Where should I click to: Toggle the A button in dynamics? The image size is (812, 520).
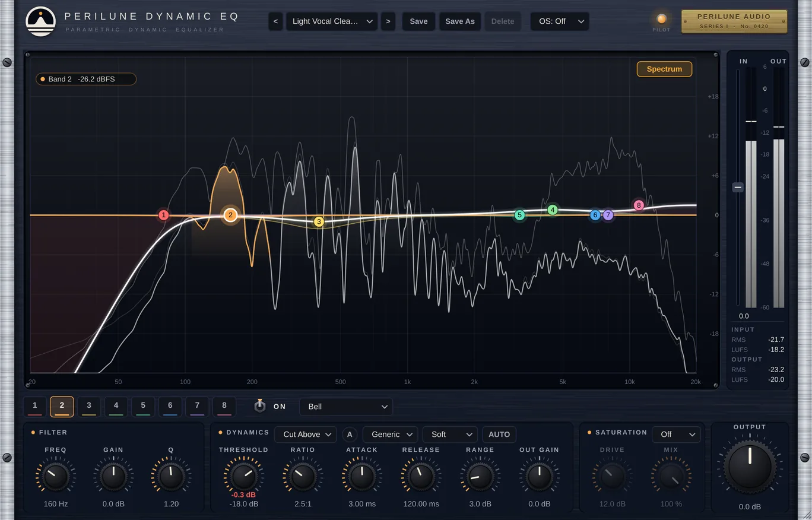(x=350, y=435)
